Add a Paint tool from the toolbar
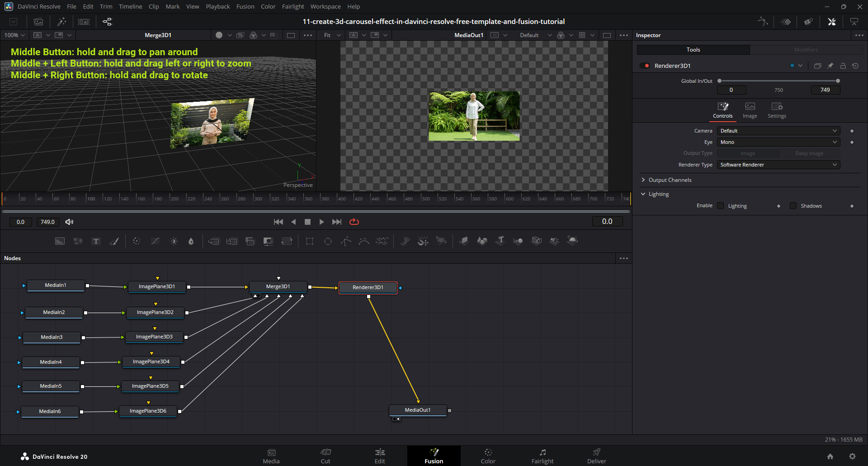Viewport: 868px width, 466px height. tap(114, 241)
